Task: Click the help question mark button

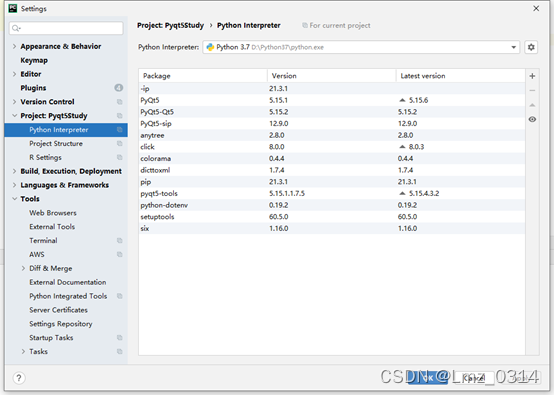Action: (19, 378)
